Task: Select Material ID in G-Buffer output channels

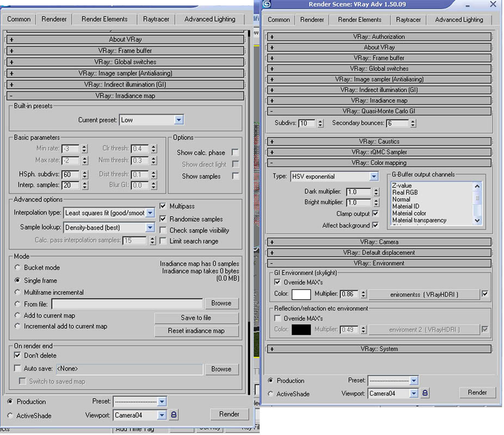Action: 405,206
